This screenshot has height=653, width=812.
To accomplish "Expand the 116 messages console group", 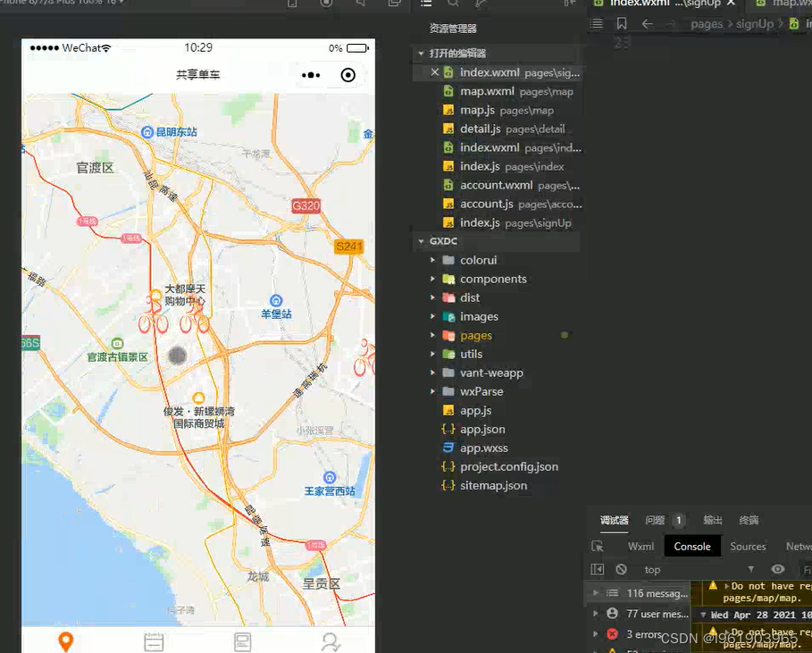I will click(x=596, y=593).
